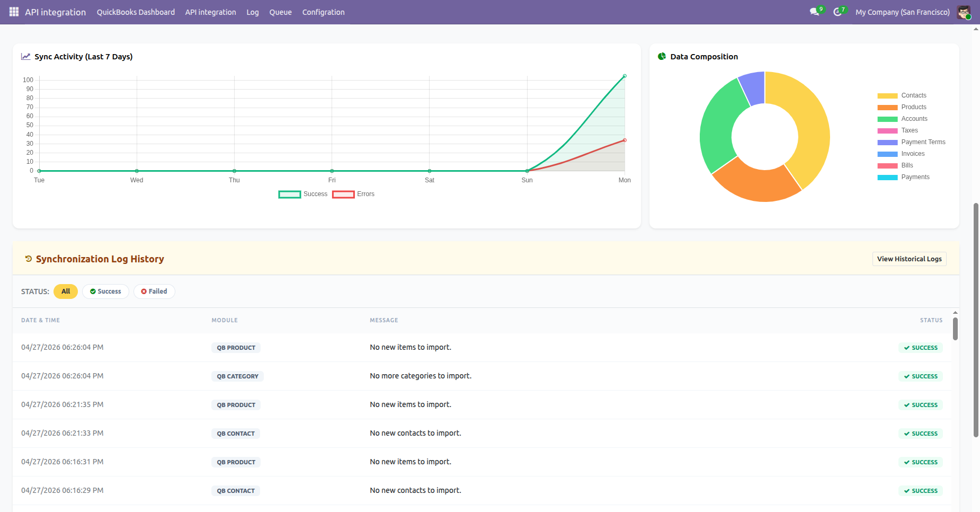Click "No more categories to import." message
Image resolution: width=980 pixels, height=512 pixels.
421,376
